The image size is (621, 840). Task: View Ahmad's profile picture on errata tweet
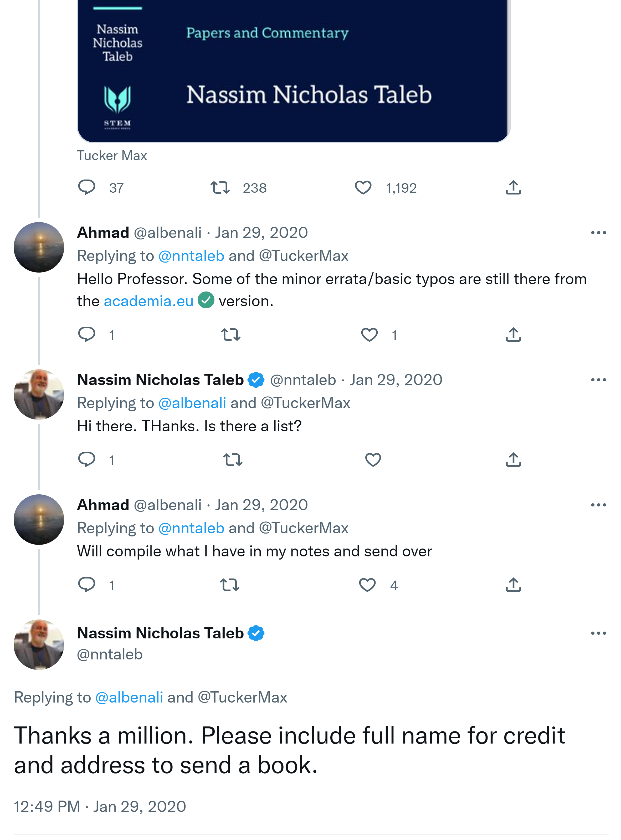point(39,247)
